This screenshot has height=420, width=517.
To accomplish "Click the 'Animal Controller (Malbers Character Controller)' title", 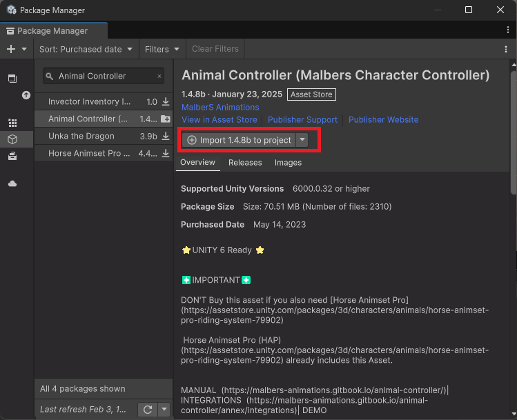I will (335, 75).
